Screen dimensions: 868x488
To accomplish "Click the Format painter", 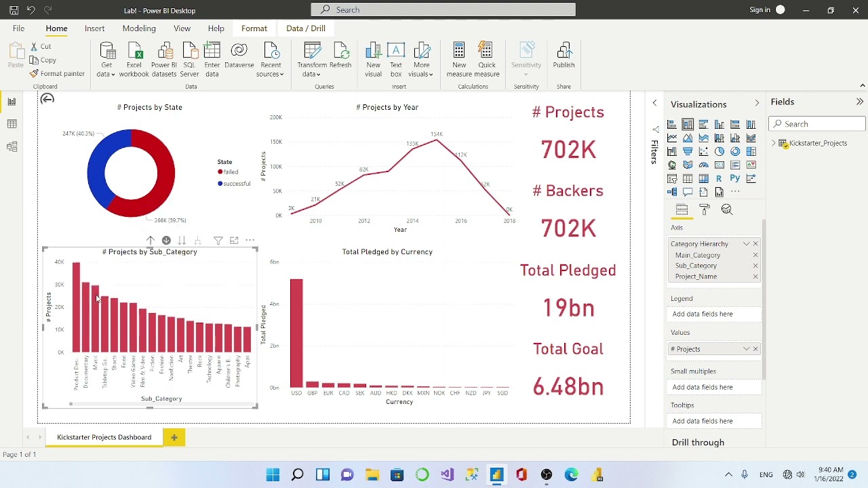I will 58,73.
